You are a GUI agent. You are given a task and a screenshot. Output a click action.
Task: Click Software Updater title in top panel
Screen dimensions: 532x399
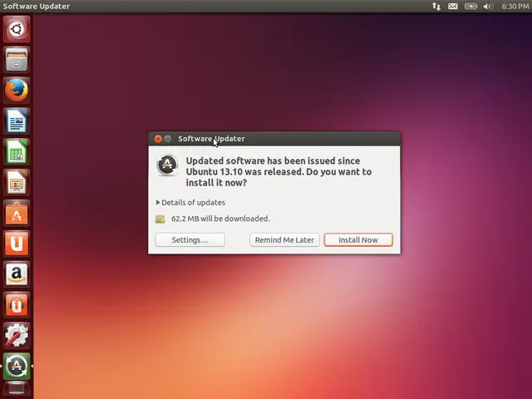[x=37, y=6]
